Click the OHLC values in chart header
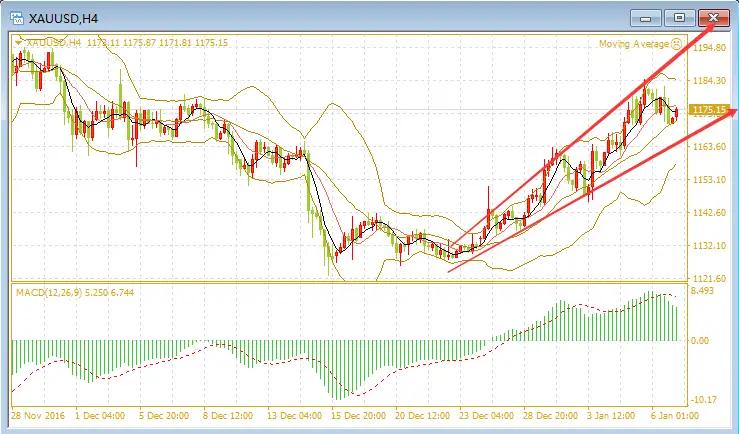 [157, 43]
